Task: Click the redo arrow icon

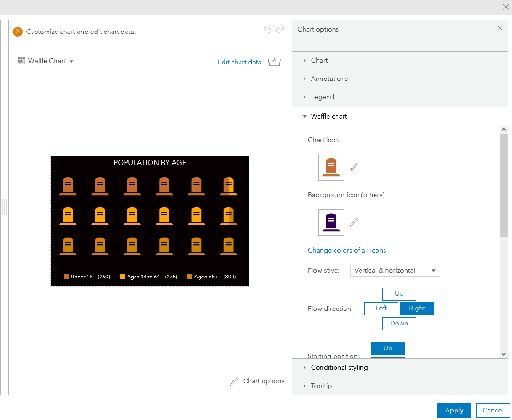Action: point(280,29)
